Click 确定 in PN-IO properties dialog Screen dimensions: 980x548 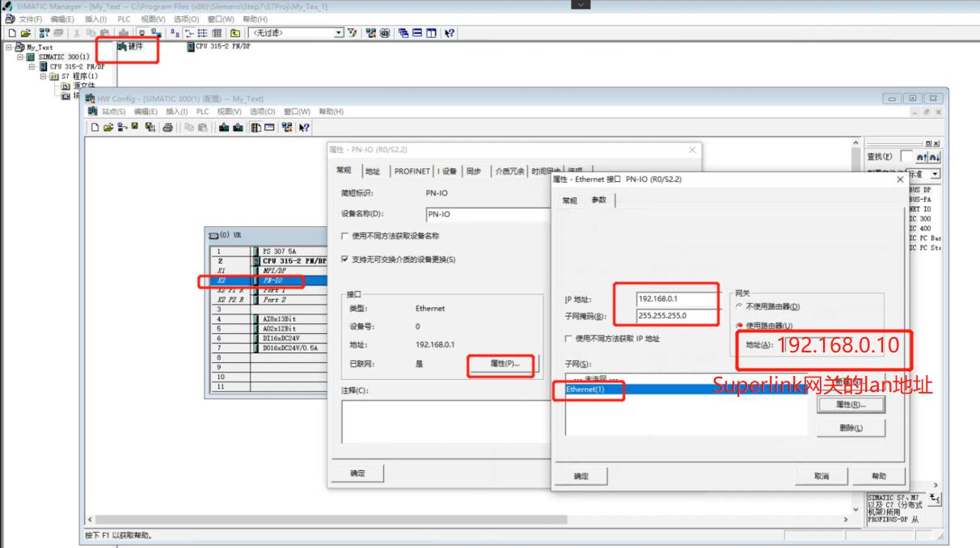(357, 473)
